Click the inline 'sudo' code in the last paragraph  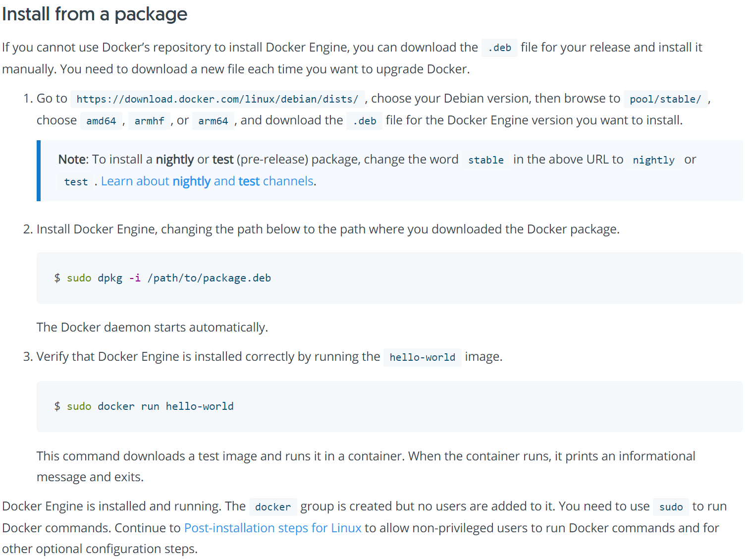[671, 507]
